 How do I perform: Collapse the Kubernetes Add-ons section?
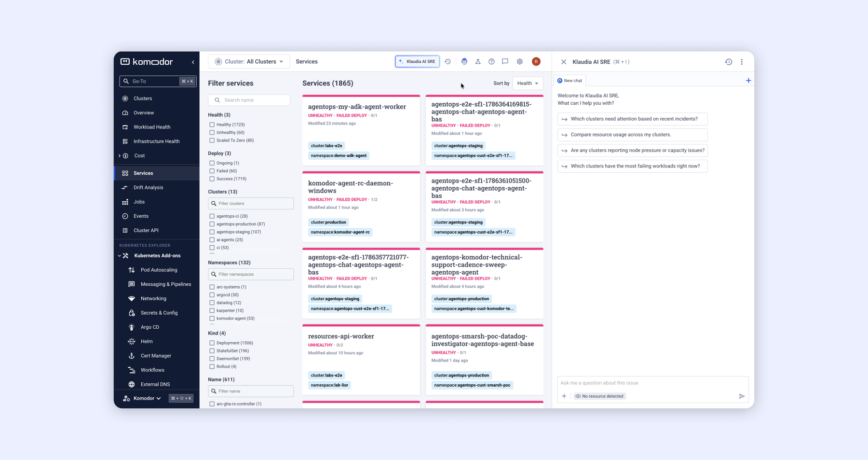pos(120,256)
